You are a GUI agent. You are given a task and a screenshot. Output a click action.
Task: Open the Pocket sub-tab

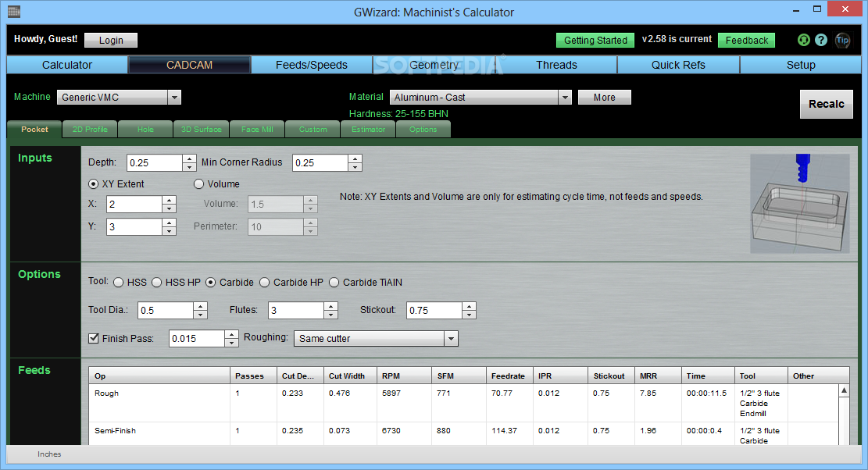pos(34,130)
